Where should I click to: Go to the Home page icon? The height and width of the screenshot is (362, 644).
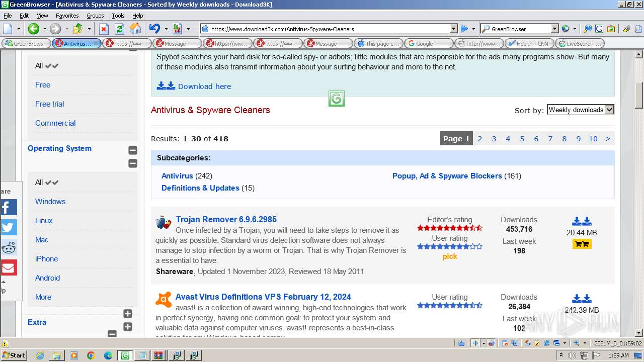(x=135, y=29)
